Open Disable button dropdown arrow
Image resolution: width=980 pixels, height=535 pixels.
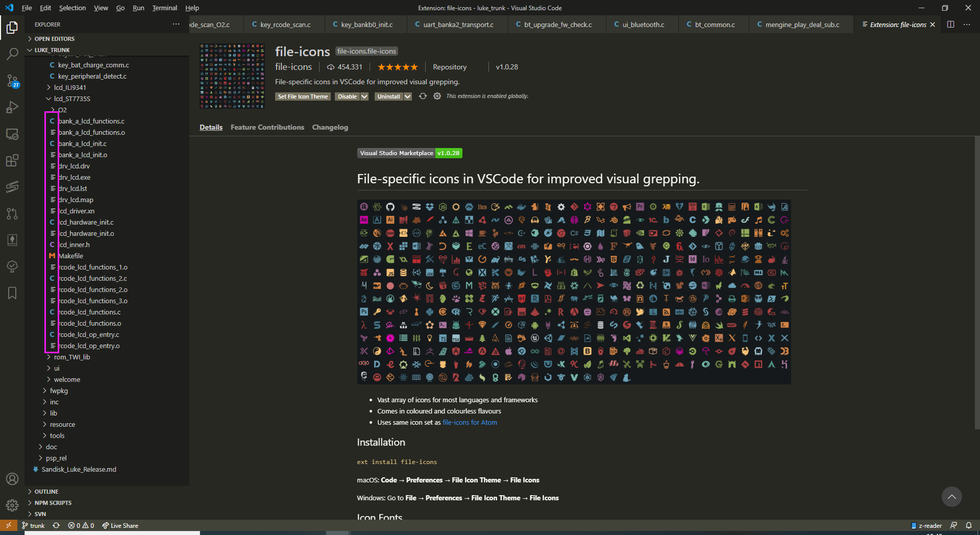tap(364, 96)
